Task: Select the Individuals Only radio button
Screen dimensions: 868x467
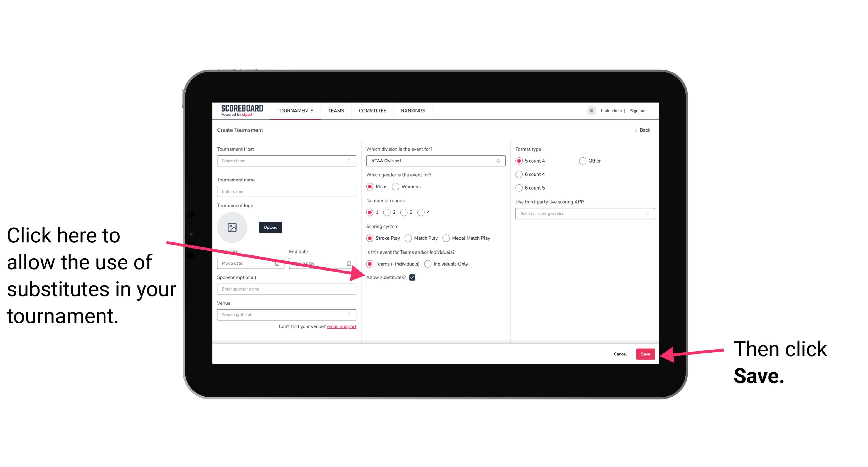Action: [x=428, y=264]
